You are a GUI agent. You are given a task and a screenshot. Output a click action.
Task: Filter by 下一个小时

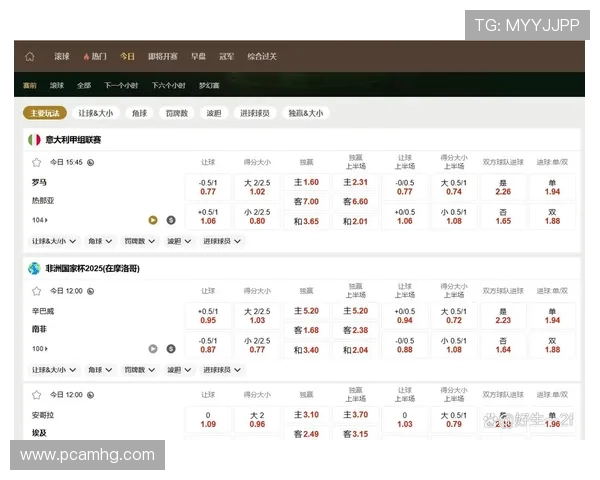(121, 85)
